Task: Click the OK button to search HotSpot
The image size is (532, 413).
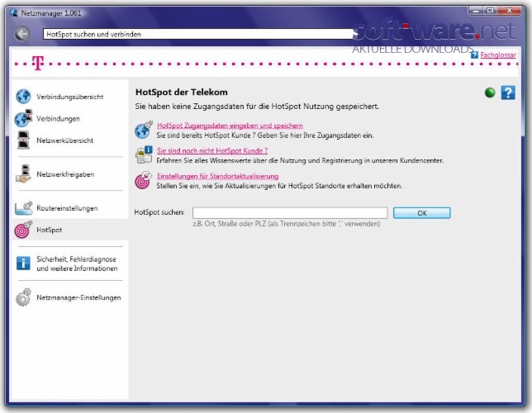Action: point(422,213)
